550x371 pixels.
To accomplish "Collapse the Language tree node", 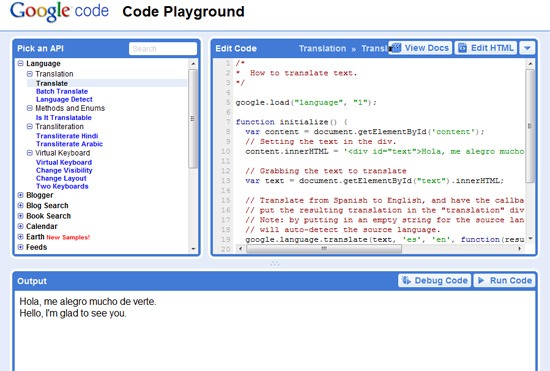I will click(20, 63).
